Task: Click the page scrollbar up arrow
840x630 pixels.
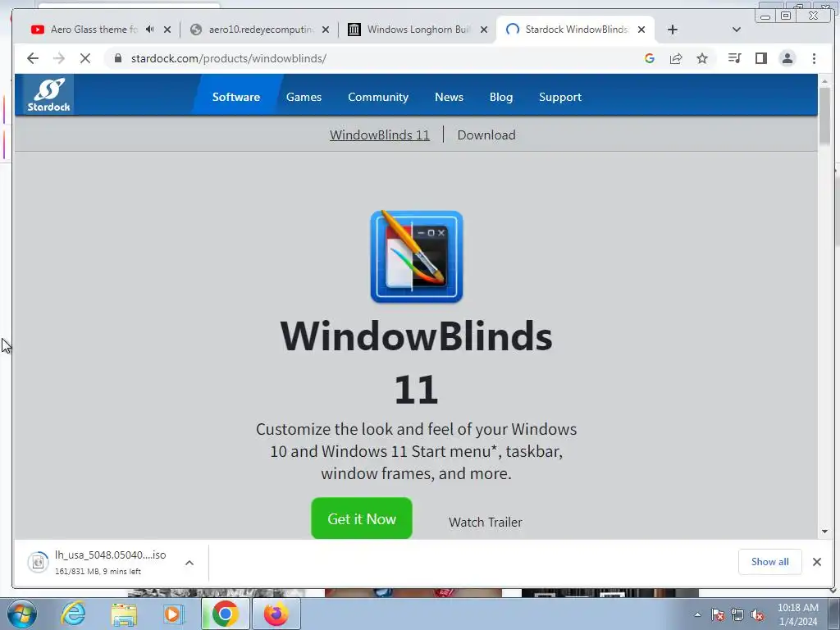Action: [x=824, y=81]
